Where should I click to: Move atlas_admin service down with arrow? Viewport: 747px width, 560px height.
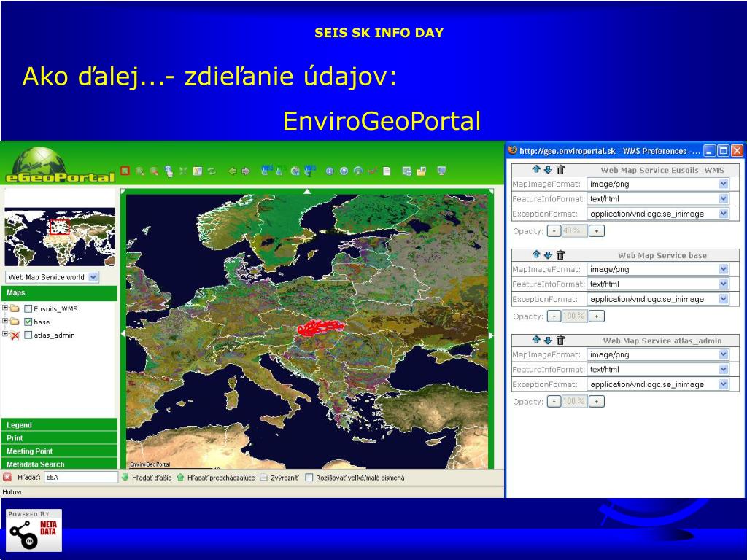[x=548, y=340]
